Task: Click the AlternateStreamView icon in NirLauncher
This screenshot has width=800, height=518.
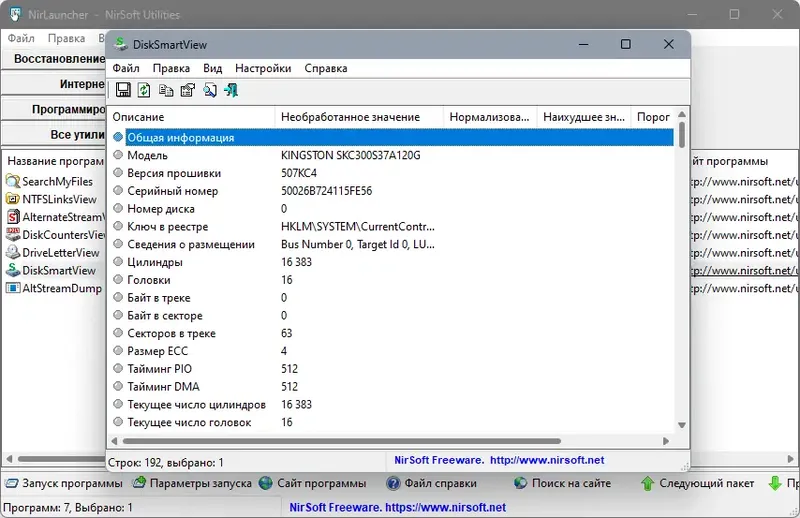Action: point(13,217)
